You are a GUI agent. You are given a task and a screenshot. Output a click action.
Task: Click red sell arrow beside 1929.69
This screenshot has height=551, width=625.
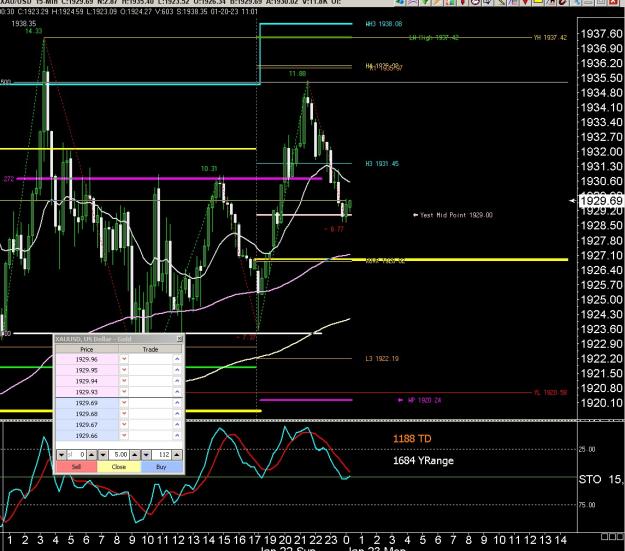(124, 403)
